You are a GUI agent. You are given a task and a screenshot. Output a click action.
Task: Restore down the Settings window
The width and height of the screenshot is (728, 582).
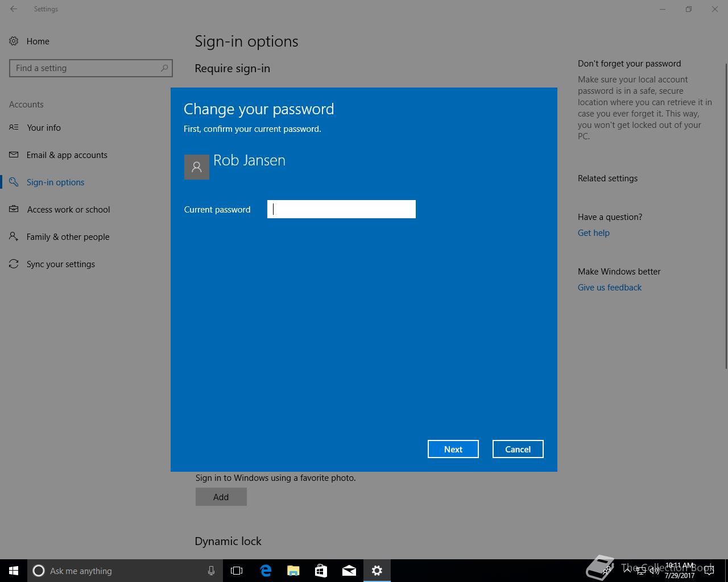689,9
